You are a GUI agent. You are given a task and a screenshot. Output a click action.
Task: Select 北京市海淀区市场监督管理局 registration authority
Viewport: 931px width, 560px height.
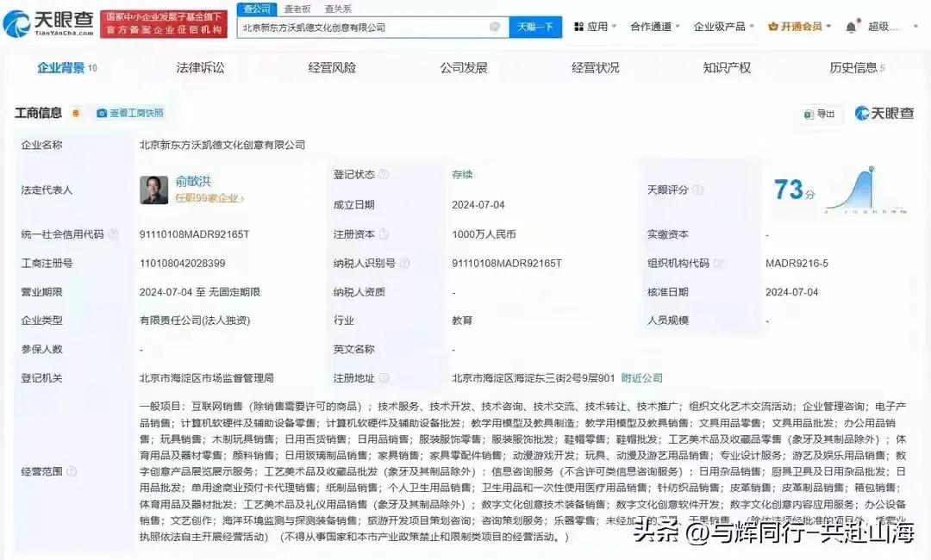[x=207, y=378]
